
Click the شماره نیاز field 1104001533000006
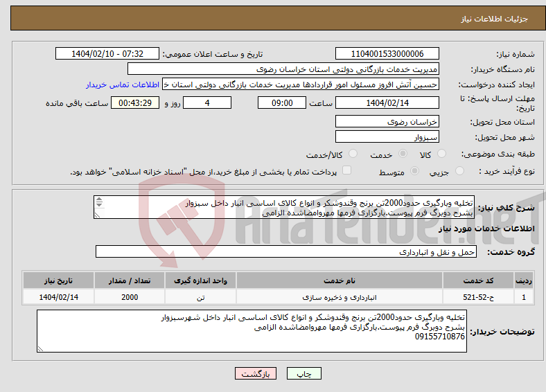pyautogui.click(x=387, y=53)
